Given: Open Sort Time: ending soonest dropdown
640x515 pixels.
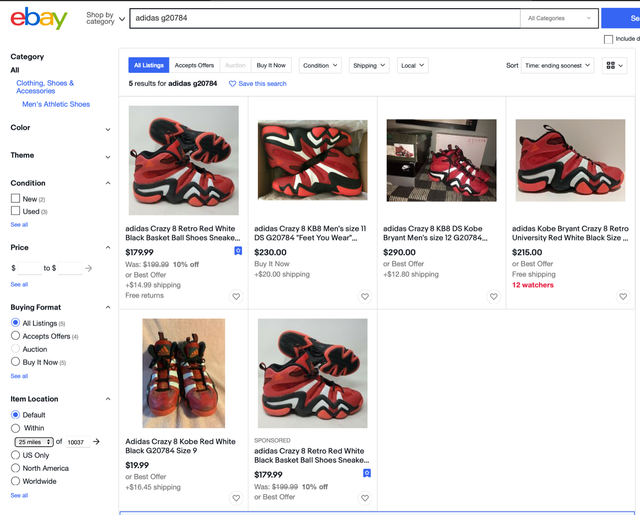Looking at the screenshot, I should click(558, 65).
